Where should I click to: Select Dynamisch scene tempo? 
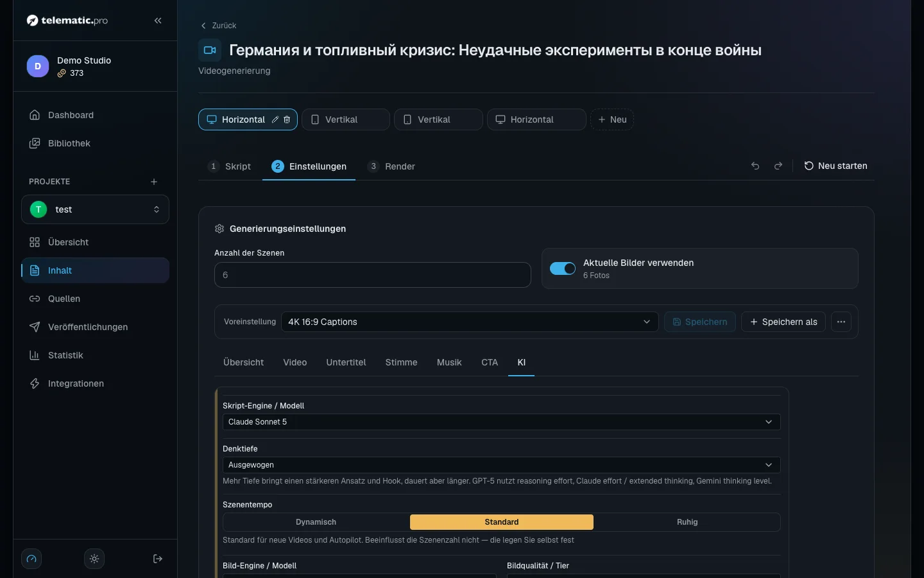316,522
